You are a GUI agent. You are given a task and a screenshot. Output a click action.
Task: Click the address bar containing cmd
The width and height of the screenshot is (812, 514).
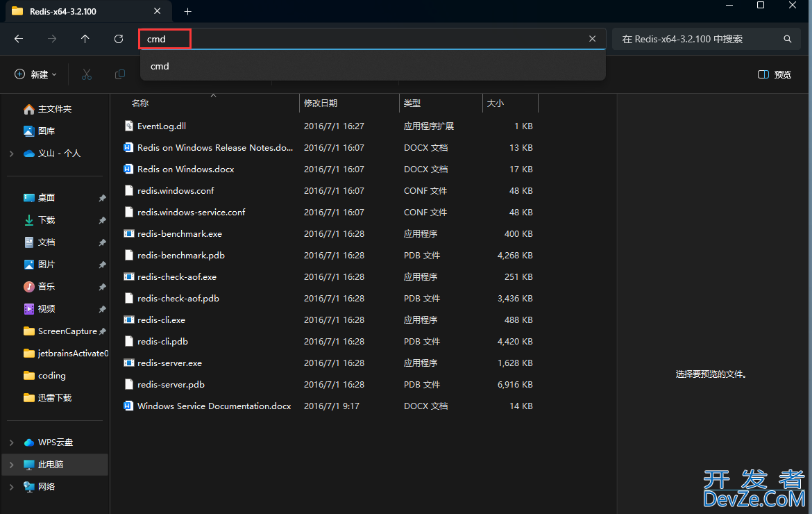point(372,39)
